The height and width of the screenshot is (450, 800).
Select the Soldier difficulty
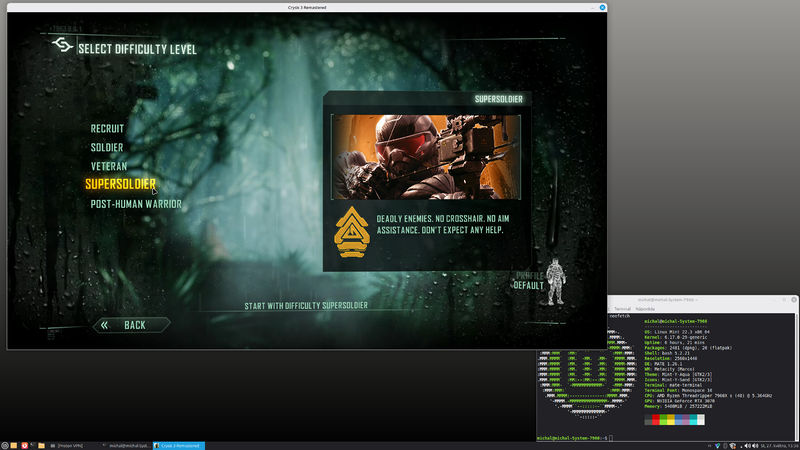[107, 147]
